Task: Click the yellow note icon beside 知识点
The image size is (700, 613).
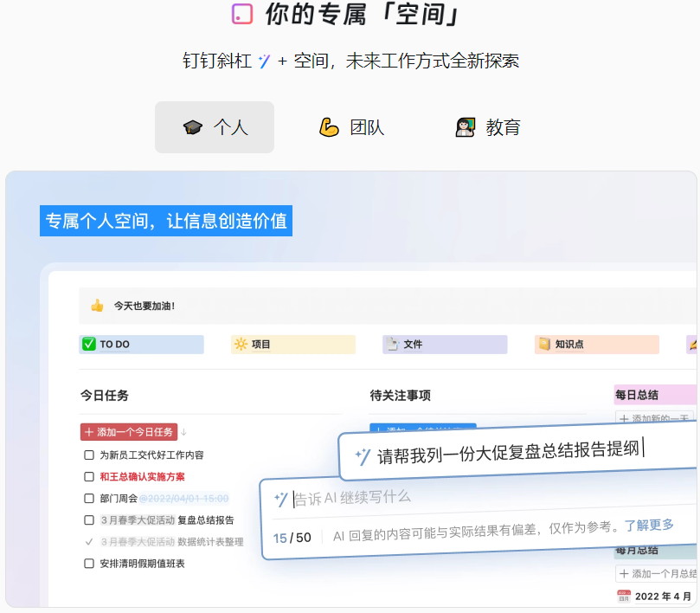Action: [x=544, y=344]
